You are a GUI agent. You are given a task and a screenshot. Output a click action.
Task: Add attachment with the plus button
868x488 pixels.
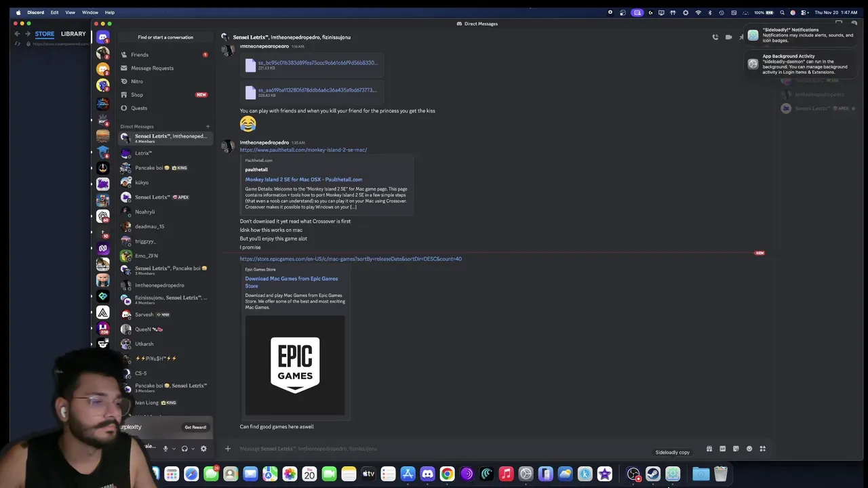tap(228, 449)
